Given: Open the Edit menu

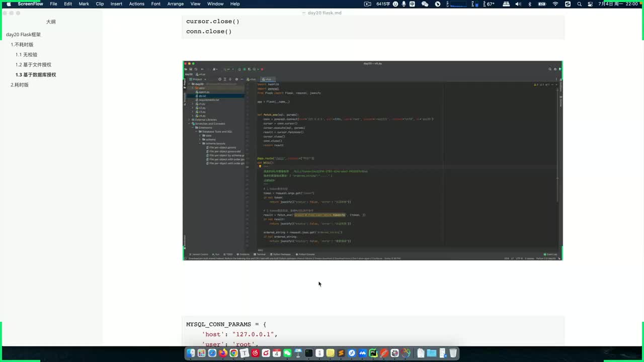Looking at the screenshot, I should pyautogui.click(x=68, y=4).
